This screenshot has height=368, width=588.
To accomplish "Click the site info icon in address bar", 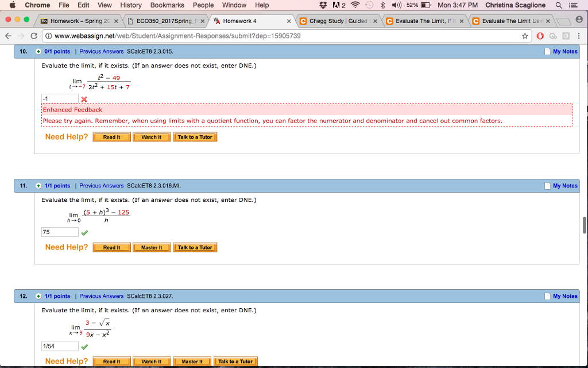I will tap(49, 36).
